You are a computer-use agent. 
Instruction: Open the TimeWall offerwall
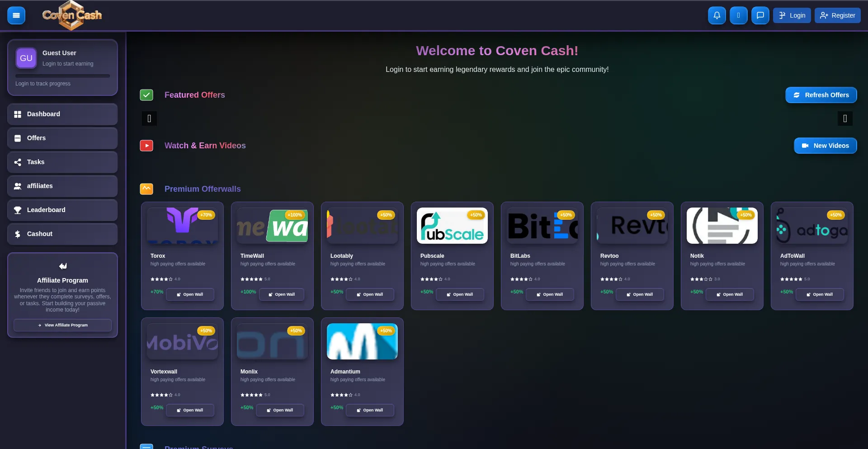point(281,294)
